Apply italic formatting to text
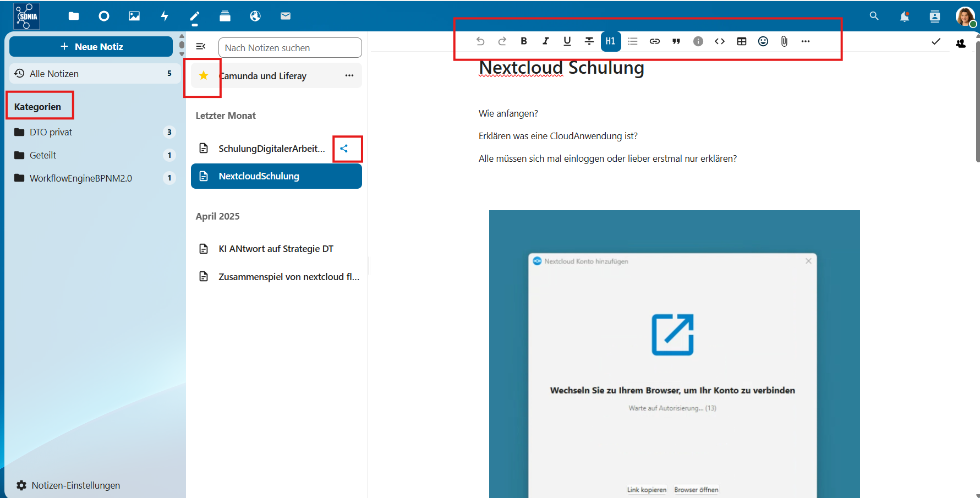The image size is (980, 498). pos(546,41)
